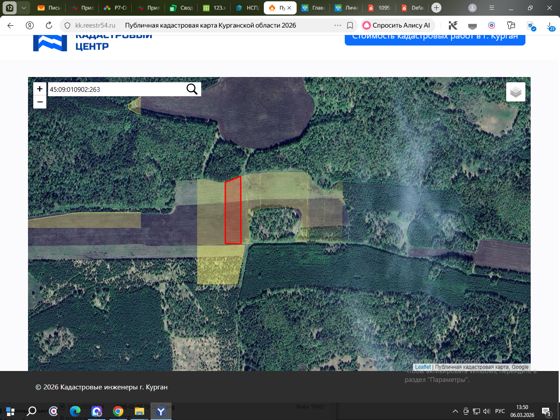Open a new tab with plus button
Viewport: 560px width, 420px height.
[436, 8]
